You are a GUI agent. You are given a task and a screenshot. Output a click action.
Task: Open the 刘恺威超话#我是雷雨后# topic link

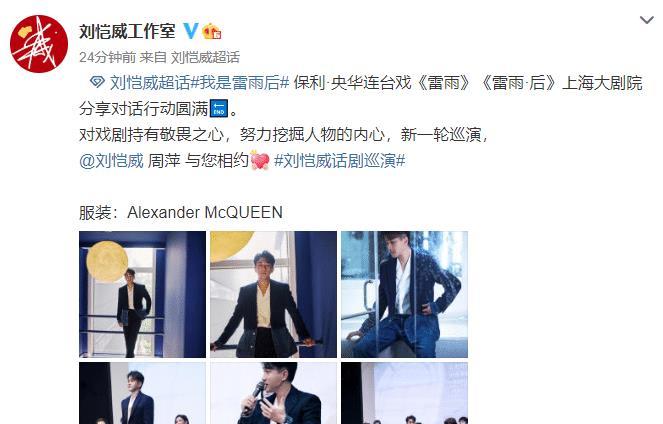[199, 82]
